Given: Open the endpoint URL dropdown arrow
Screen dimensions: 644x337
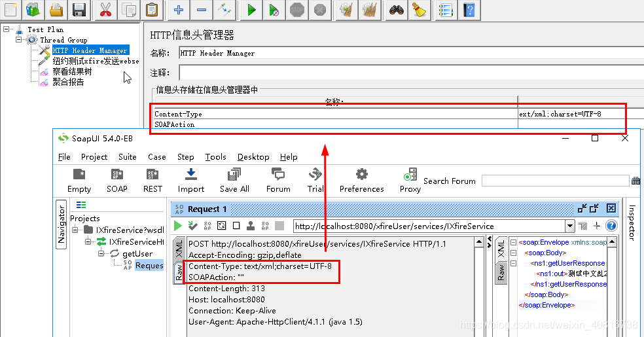Looking at the screenshot, I should point(569,226).
